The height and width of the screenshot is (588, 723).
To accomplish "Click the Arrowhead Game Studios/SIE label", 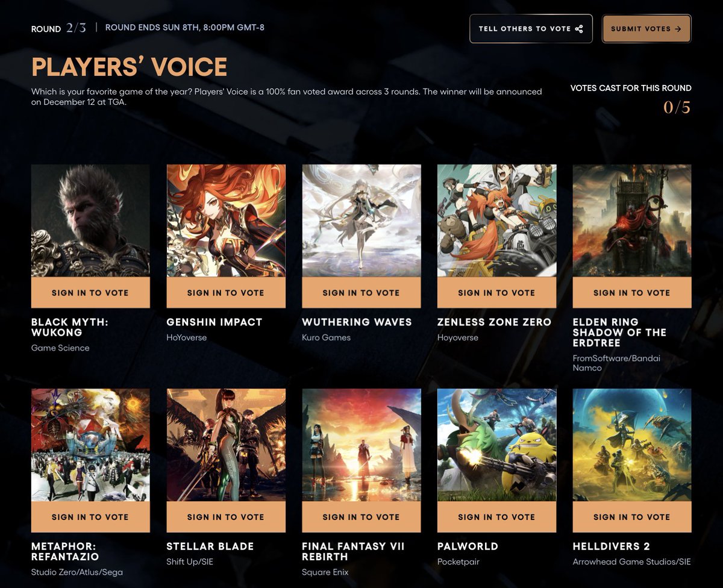I will pyautogui.click(x=632, y=561).
